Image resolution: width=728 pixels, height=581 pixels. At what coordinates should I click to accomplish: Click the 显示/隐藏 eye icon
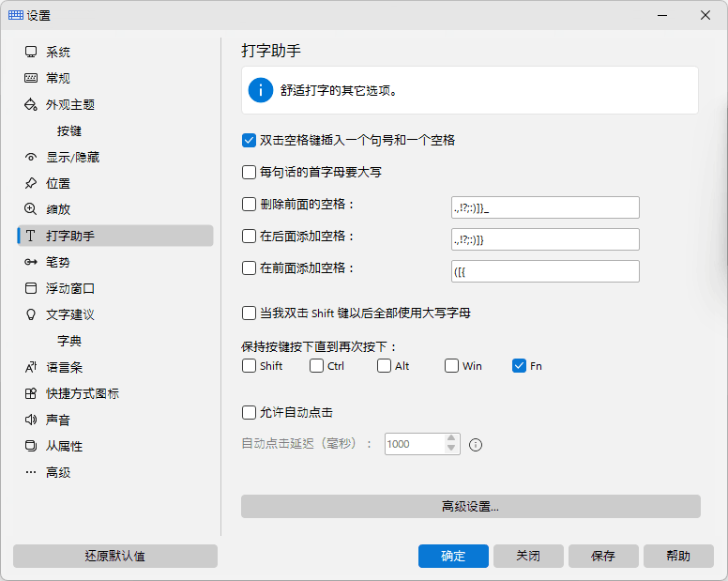click(x=31, y=158)
